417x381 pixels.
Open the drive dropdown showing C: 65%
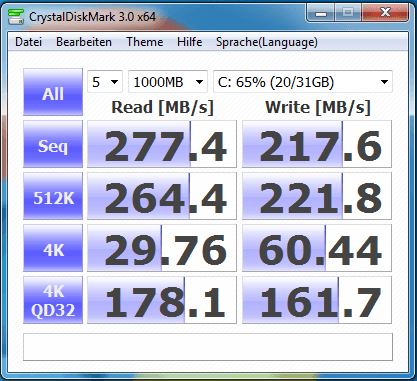303,82
